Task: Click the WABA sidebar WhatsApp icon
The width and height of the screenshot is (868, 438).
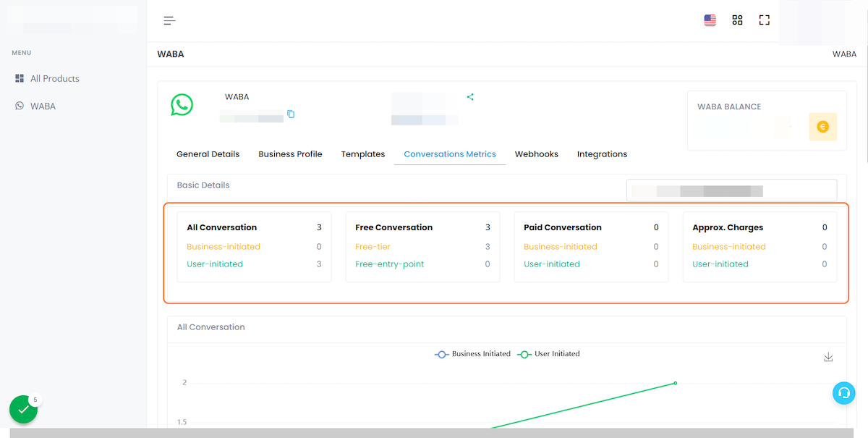Action: coord(20,106)
